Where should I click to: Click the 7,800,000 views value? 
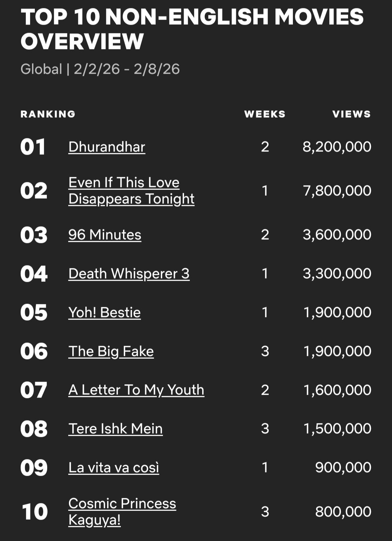337,191
